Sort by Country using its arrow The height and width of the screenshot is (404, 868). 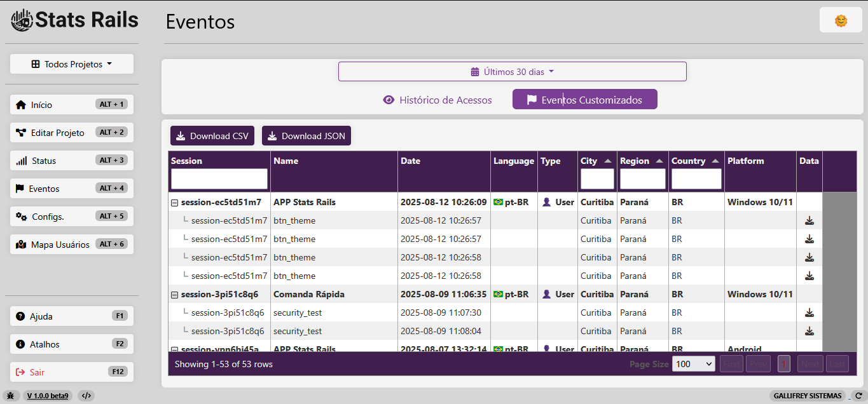[716, 161]
